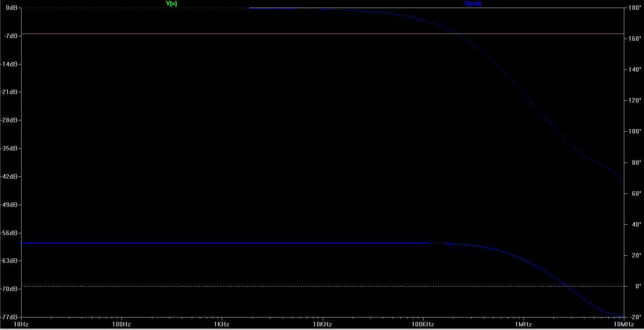Click the -70dB left axis label
This screenshot has height=330, width=644.
[9, 289]
